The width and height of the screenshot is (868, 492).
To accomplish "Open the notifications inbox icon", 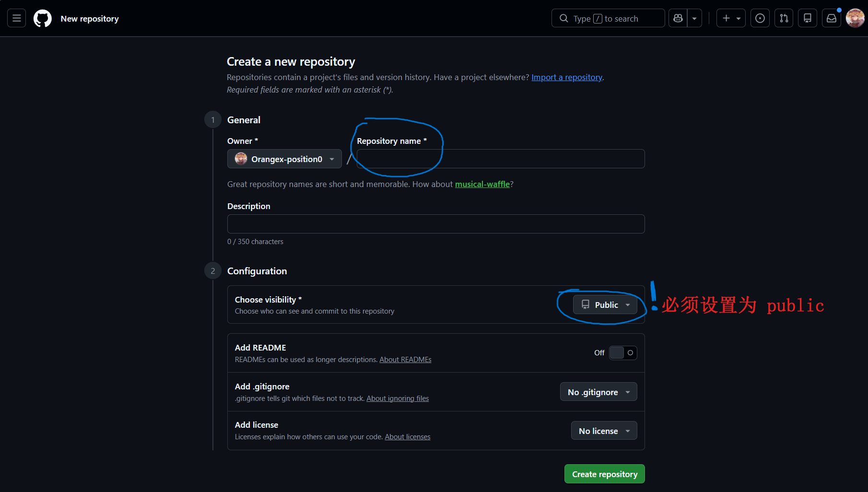I will tap(832, 18).
